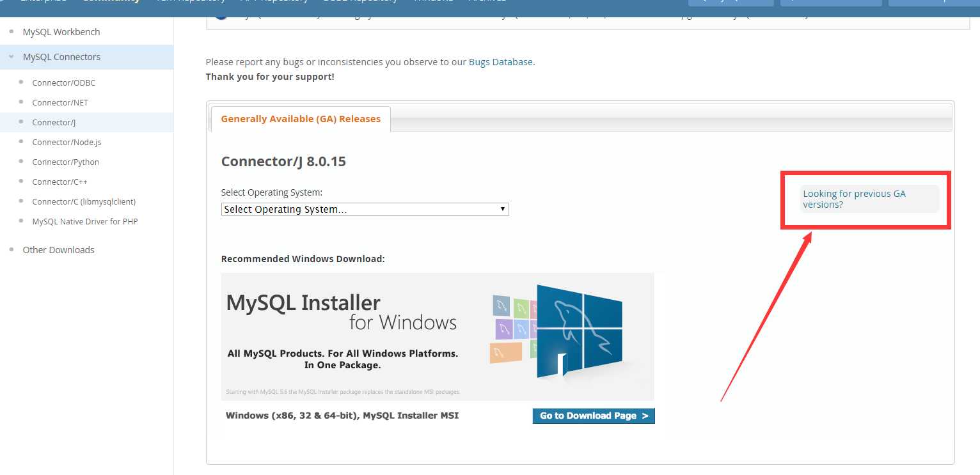Image resolution: width=980 pixels, height=475 pixels.
Task: Click the Windows dolphin logo graphic
Action: [x=579, y=332]
